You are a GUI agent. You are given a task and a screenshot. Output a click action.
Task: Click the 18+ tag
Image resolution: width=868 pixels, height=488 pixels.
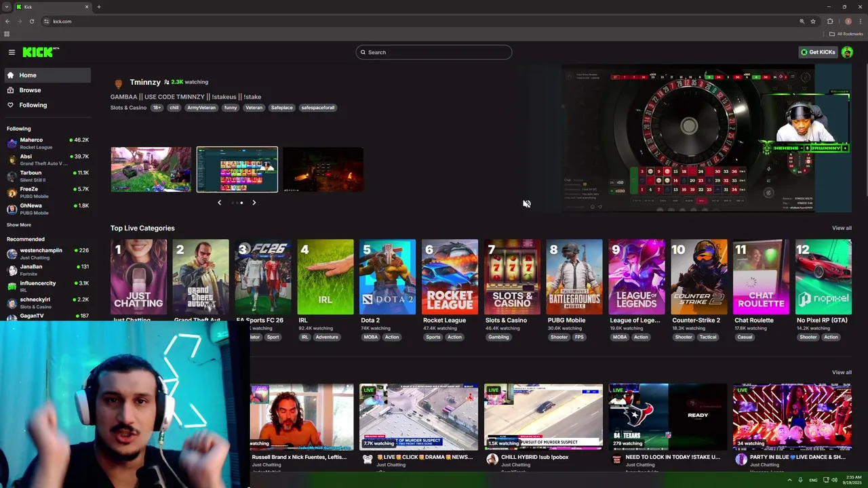[x=157, y=108]
